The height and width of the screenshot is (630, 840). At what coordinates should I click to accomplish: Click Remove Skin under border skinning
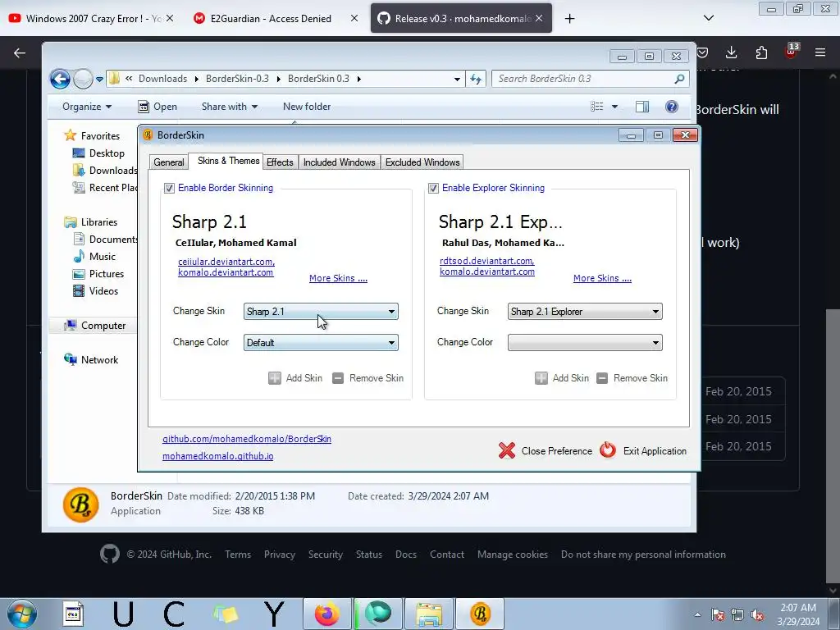368,378
